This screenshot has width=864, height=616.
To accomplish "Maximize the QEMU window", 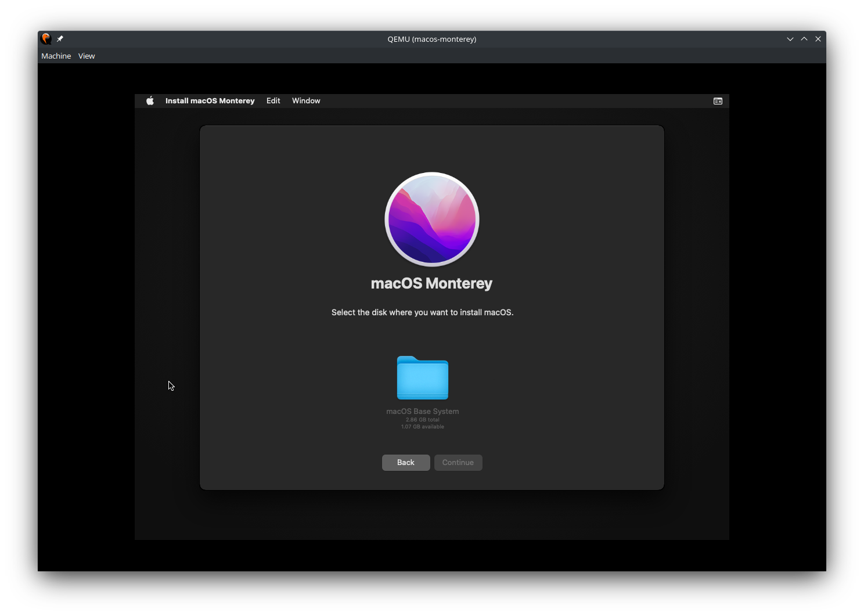I will pos(804,39).
